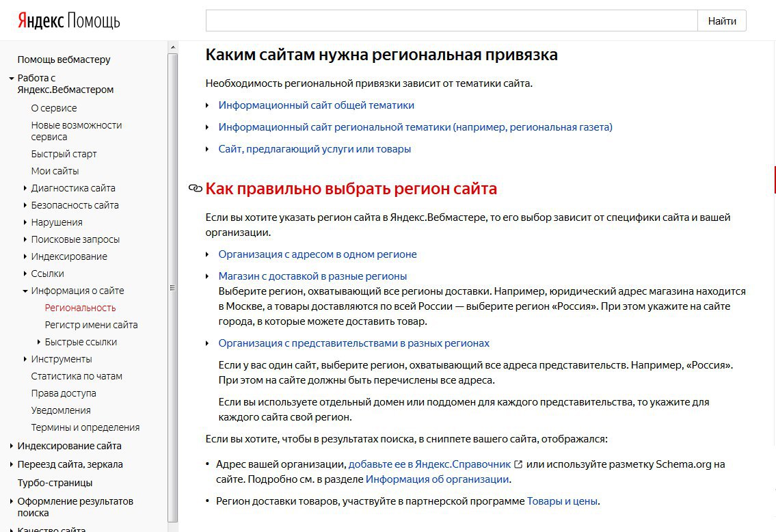Image resolution: width=776 pixels, height=532 pixels.
Task: Select the Региональность sidebar item
Action: coord(80,308)
